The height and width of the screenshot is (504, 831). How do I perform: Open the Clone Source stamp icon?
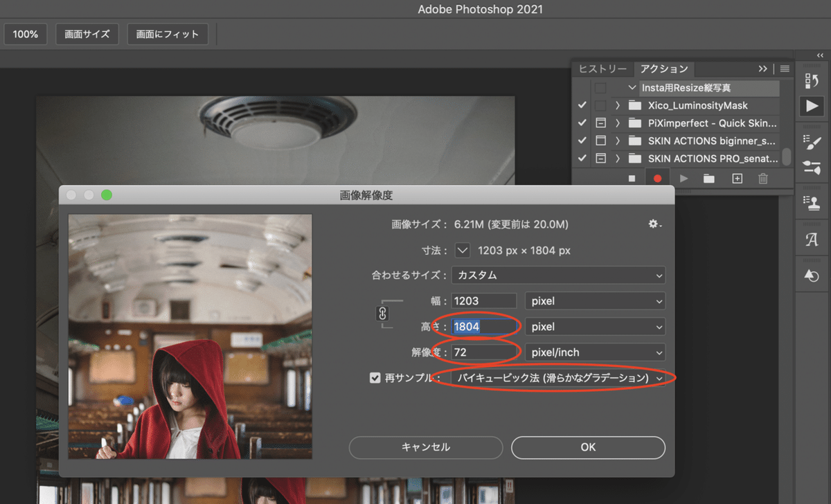[x=811, y=201]
